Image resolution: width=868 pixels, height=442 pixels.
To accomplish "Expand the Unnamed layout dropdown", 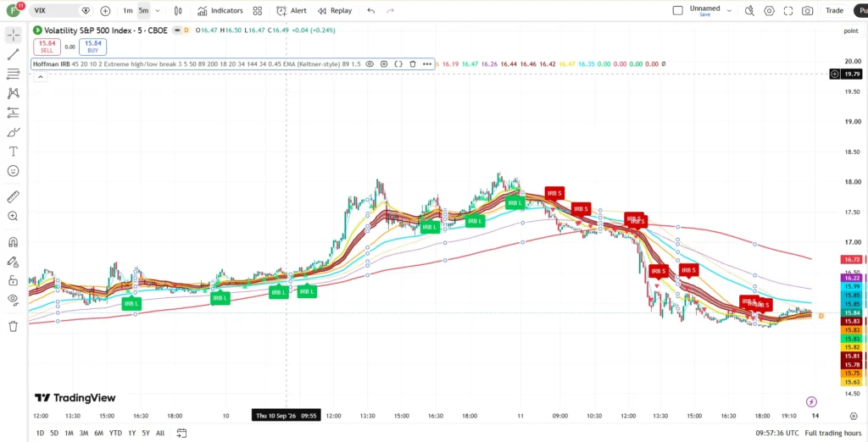I will (729, 10).
